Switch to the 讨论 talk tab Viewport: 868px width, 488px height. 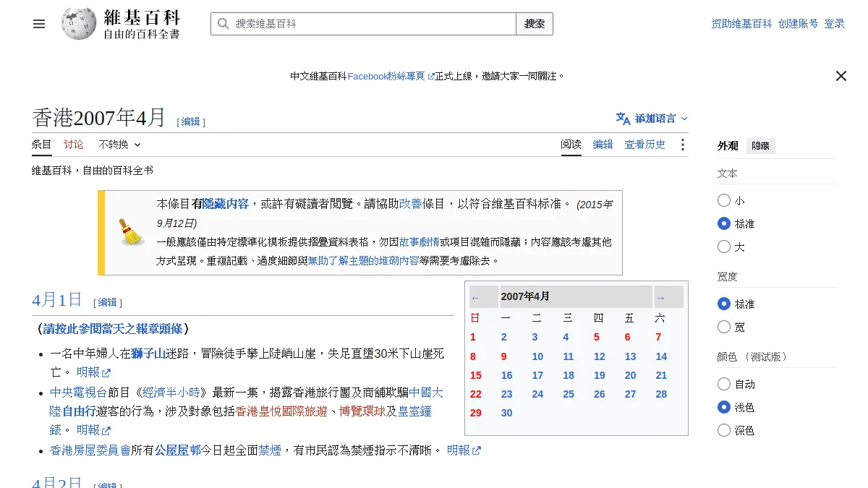(x=74, y=145)
